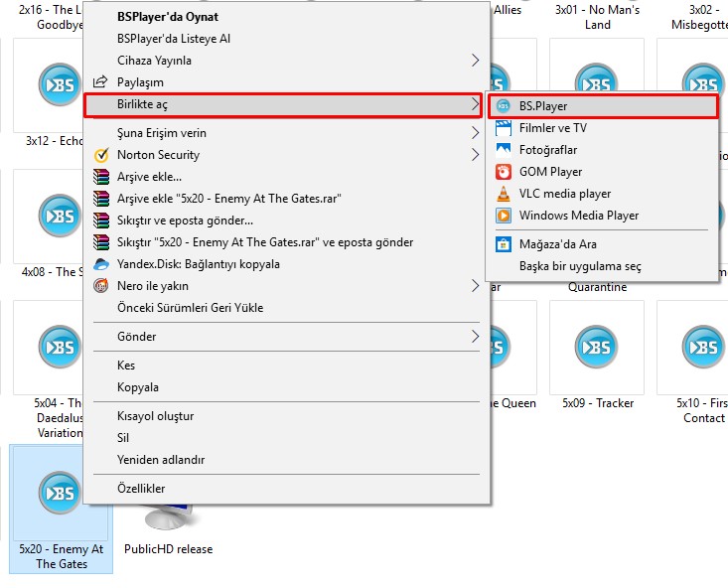728x588 pixels.
Task: Click the BS.Player icon in the submenu
Action: pos(503,106)
